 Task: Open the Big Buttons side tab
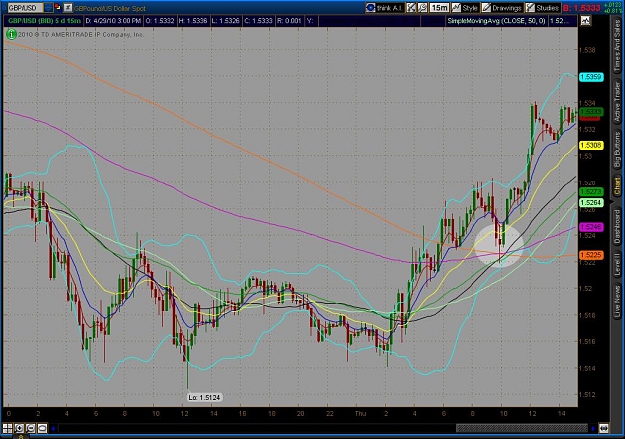pyautogui.click(x=617, y=150)
